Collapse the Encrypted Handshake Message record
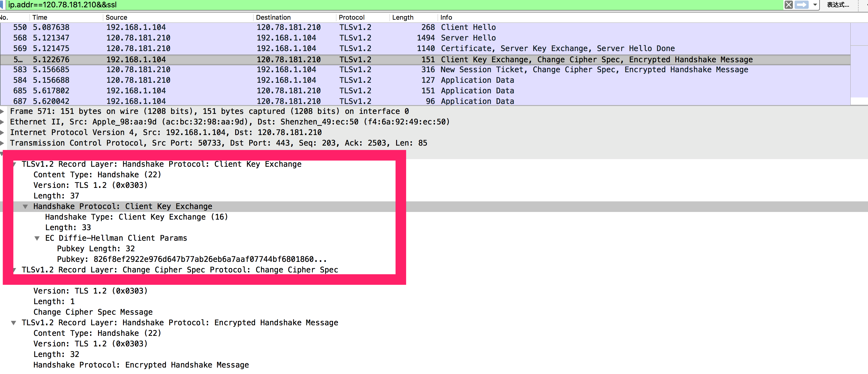Viewport: 868px width, 374px height. pyautogui.click(x=14, y=322)
